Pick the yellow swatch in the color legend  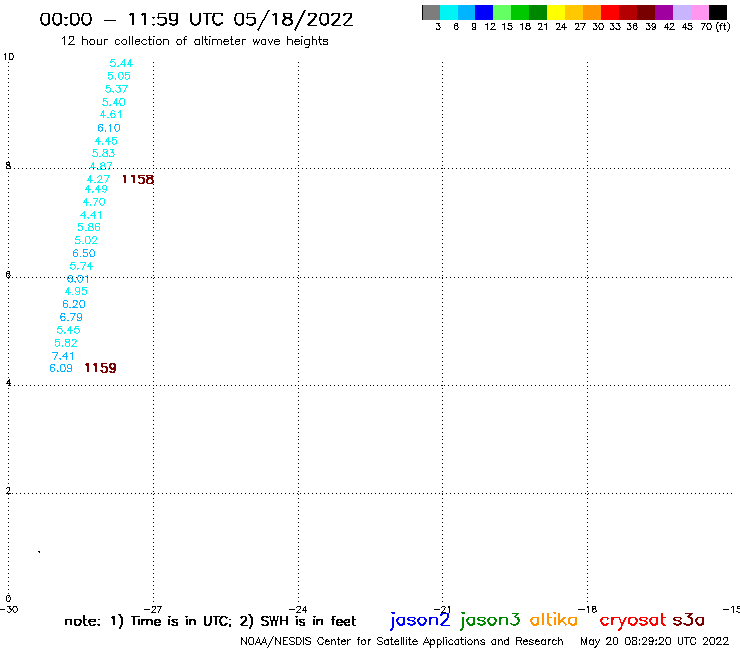(x=556, y=12)
